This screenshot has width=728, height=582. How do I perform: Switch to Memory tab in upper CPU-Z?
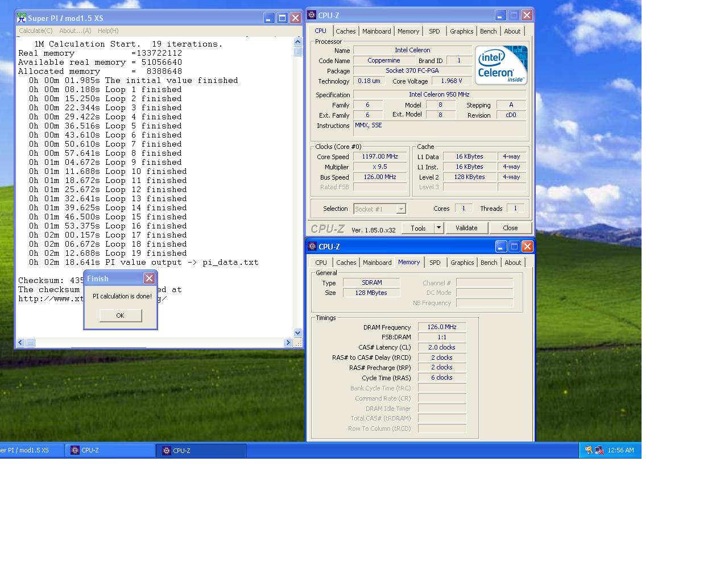[x=408, y=31]
